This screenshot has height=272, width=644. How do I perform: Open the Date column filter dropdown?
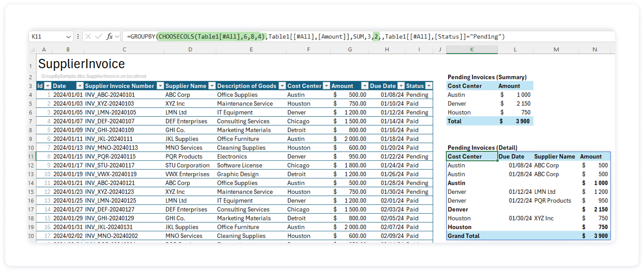pos(80,86)
